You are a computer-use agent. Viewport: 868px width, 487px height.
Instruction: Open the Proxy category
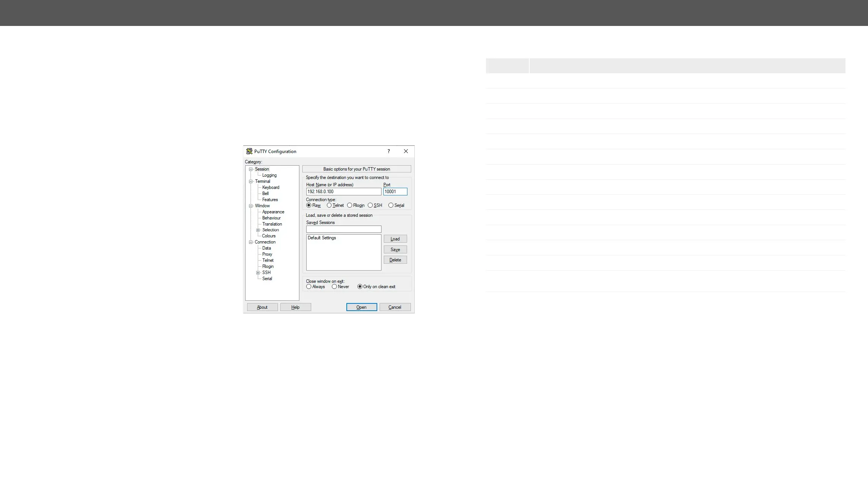pos(267,254)
